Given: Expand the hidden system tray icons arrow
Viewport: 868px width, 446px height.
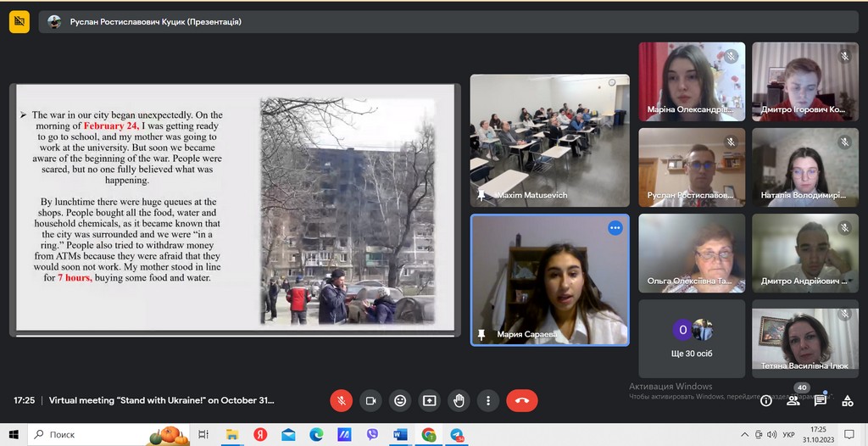Looking at the screenshot, I should 743,435.
